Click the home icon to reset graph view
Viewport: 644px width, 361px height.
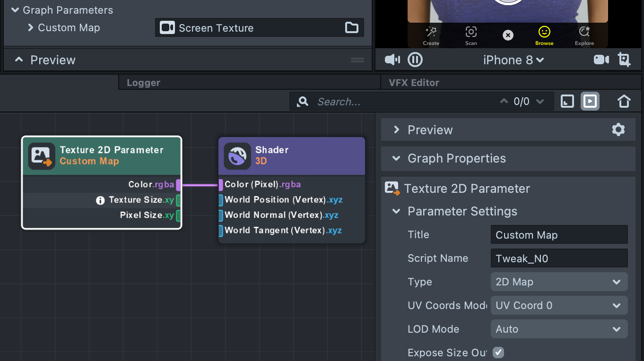[x=624, y=102]
